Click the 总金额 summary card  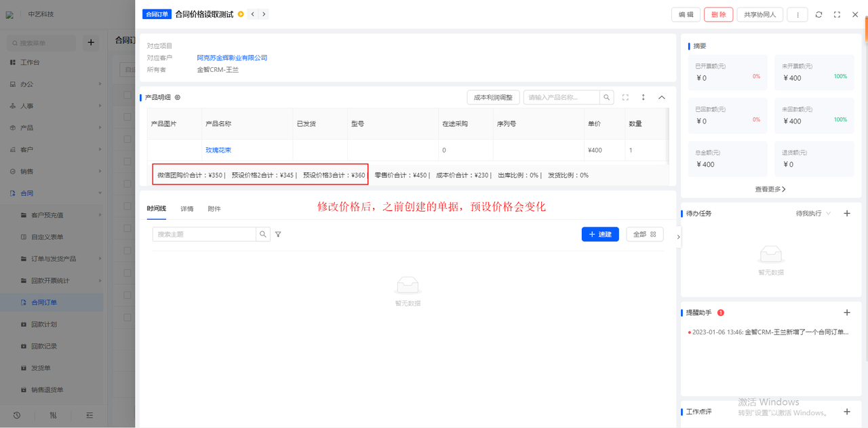728,159
